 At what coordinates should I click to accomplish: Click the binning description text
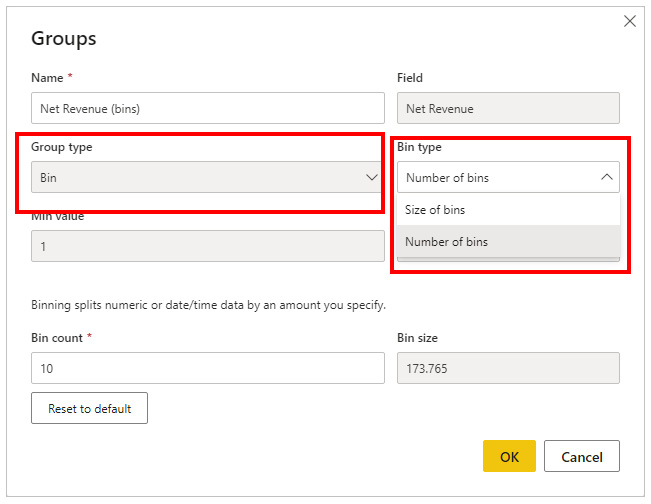pyautogui.click(x=208, y=304)
